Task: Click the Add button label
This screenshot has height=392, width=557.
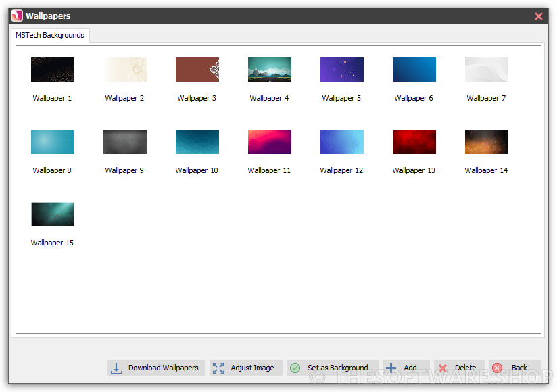Action: point(410,368)
